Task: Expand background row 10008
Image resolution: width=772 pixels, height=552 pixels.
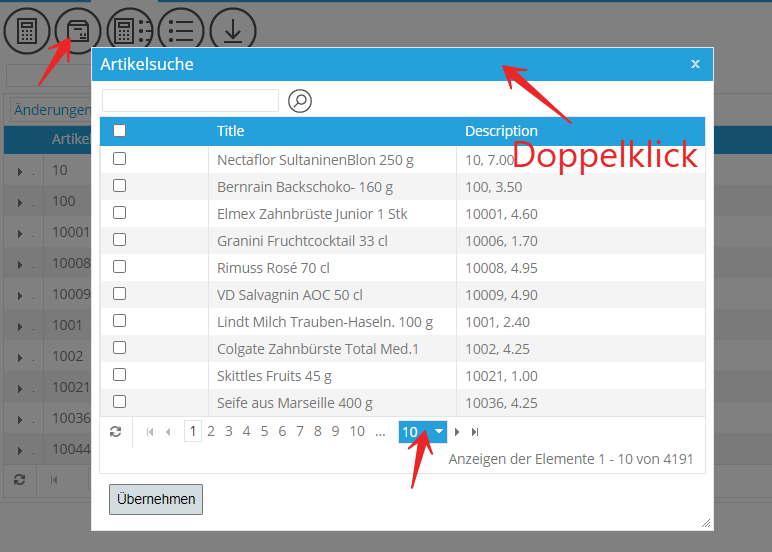Action: (x=20, y=265)
